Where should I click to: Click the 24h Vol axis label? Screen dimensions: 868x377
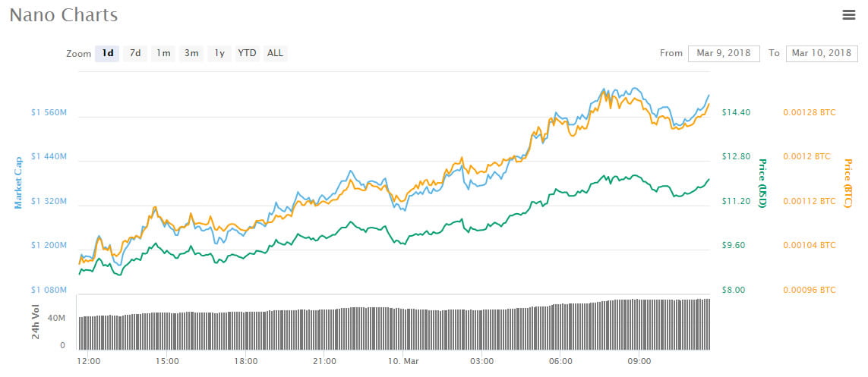36,322
